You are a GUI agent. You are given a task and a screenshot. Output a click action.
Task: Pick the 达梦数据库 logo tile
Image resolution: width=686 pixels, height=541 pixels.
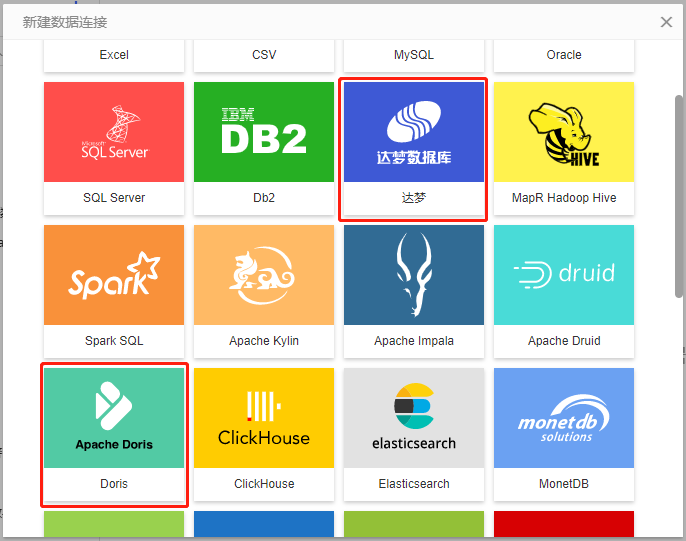tap(414, 132)
